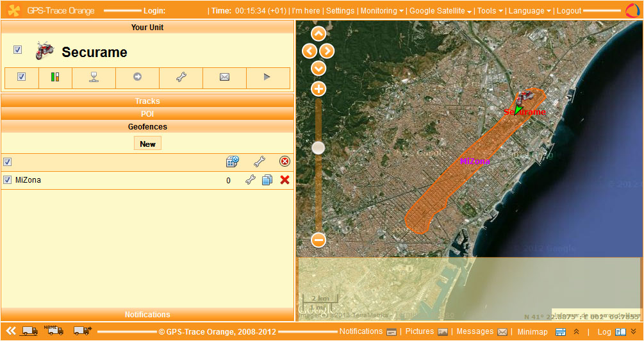Toggle the checkbox in the unit toolbar
644x341 pixels.
[21, 77]
